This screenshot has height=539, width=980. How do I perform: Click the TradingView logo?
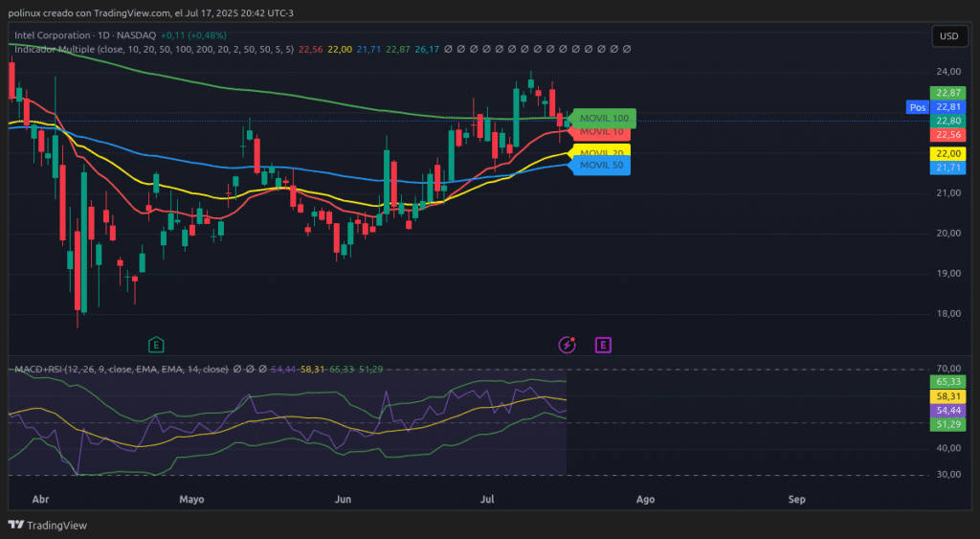pyautogui.click(x=47, y=525)
